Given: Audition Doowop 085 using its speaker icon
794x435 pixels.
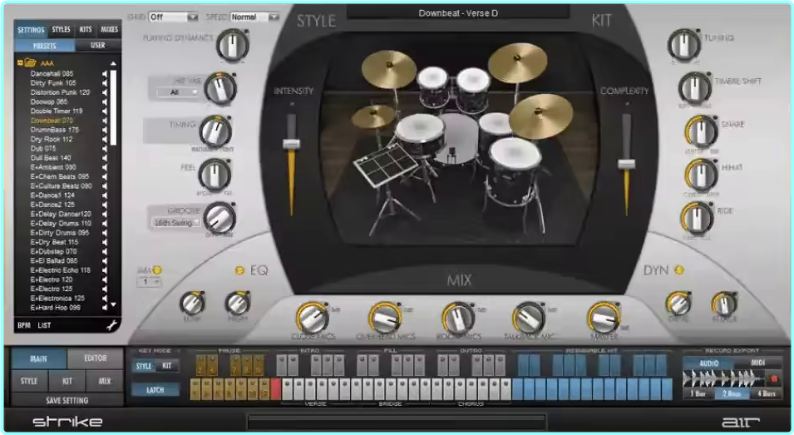Looking at the screenshot, I should pyautogui.click(x=105, y=102).
